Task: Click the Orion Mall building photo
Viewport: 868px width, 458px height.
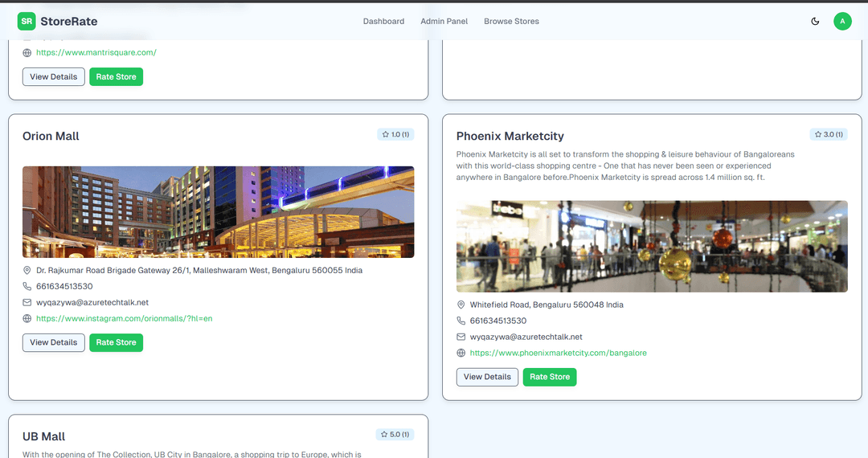Action: tap(218, 211)
